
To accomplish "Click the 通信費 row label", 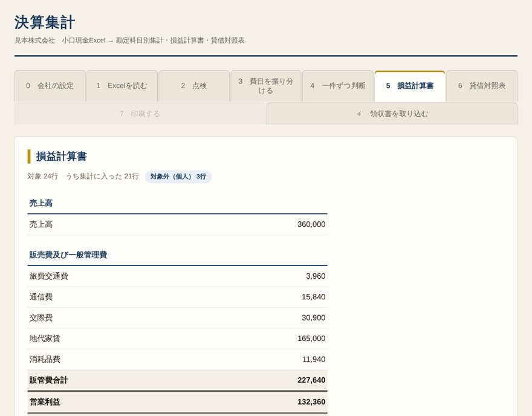I will [x=41, y=297].
